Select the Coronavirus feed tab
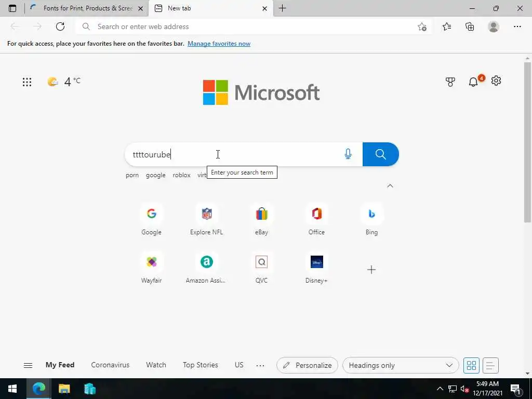The width and height of the screenshot is (532, 399). pyautogui.click(x=110, y=365)
